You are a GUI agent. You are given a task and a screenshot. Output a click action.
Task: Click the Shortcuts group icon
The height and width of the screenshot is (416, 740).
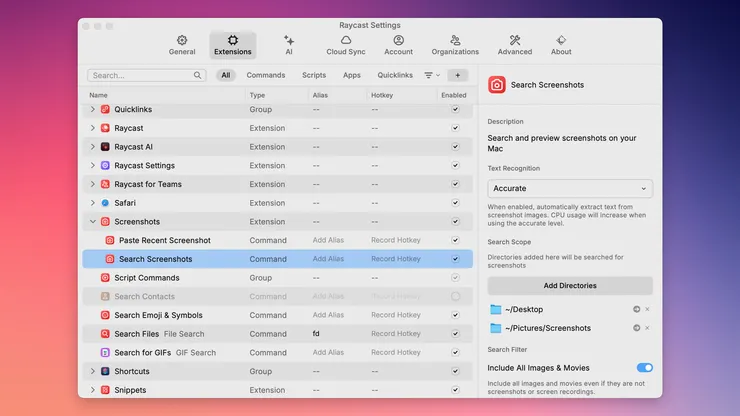[x=105, y=371]
